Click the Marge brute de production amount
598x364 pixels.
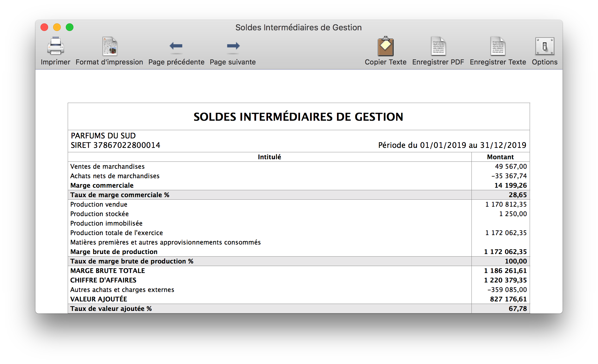[506, 252]
